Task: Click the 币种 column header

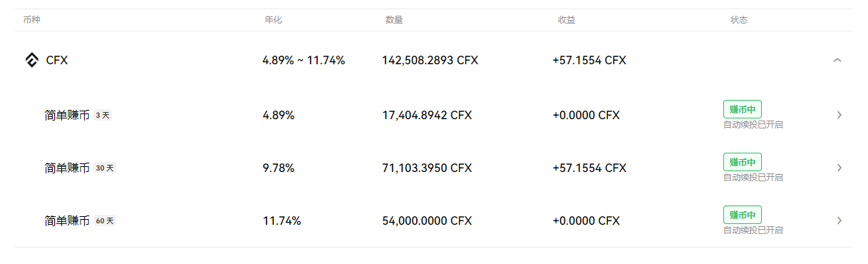Action: [x=31, y=20]
